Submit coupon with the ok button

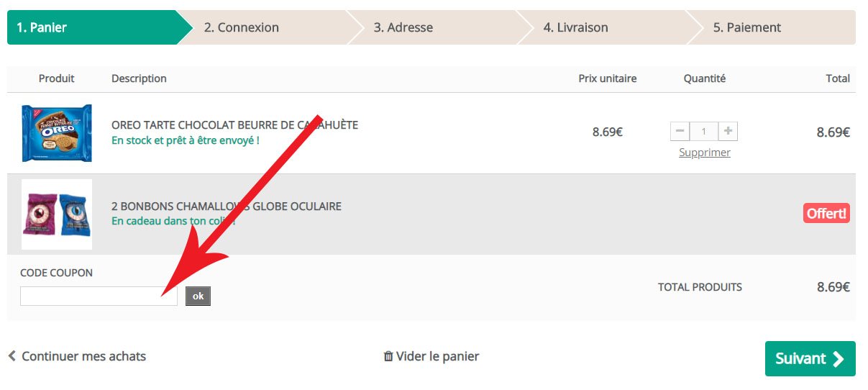tap(198, 296)
